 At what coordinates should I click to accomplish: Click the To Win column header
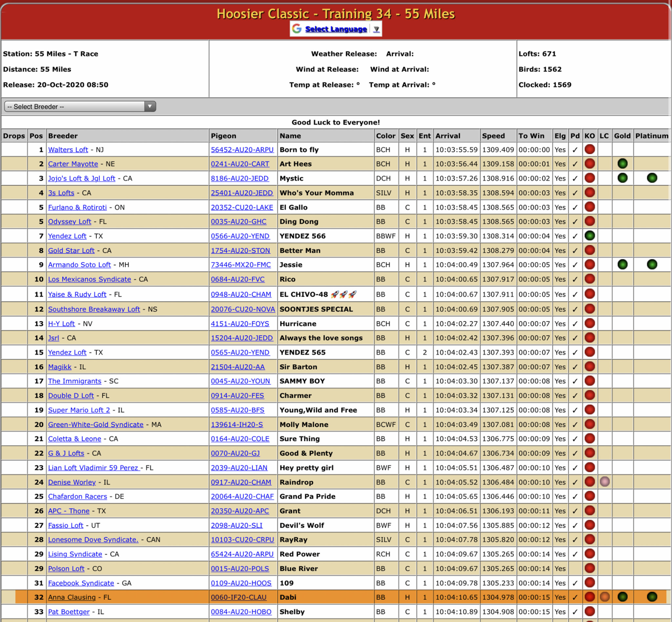point(534,136)
